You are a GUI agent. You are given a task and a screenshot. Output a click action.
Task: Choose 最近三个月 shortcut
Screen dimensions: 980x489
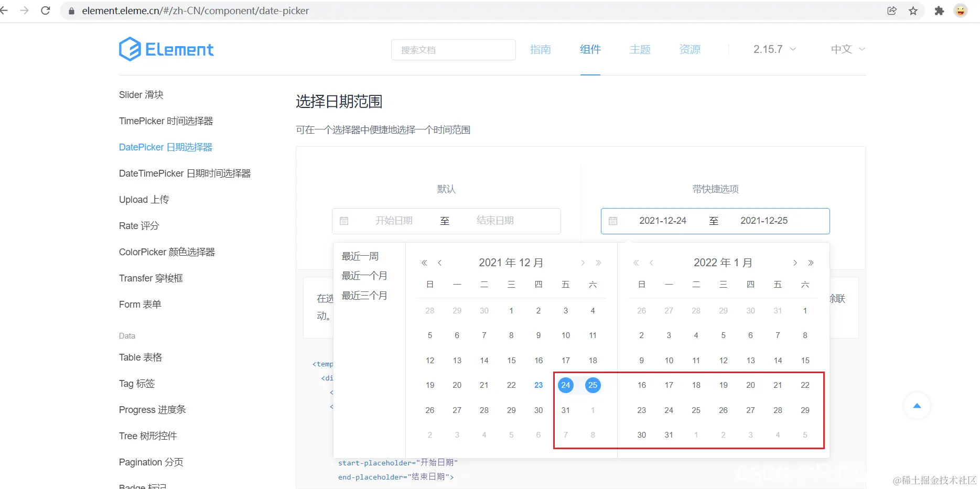point(364,296)
